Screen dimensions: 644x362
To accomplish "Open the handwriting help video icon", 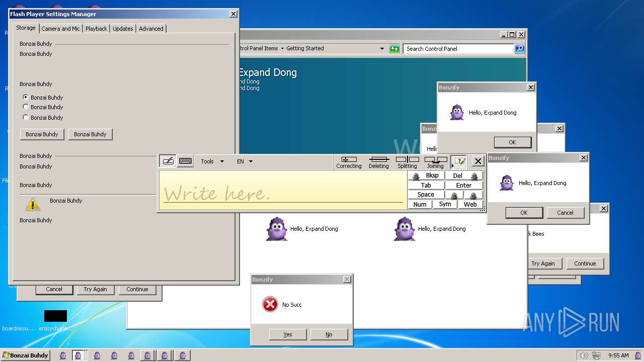I will click(x=459, y=161).
